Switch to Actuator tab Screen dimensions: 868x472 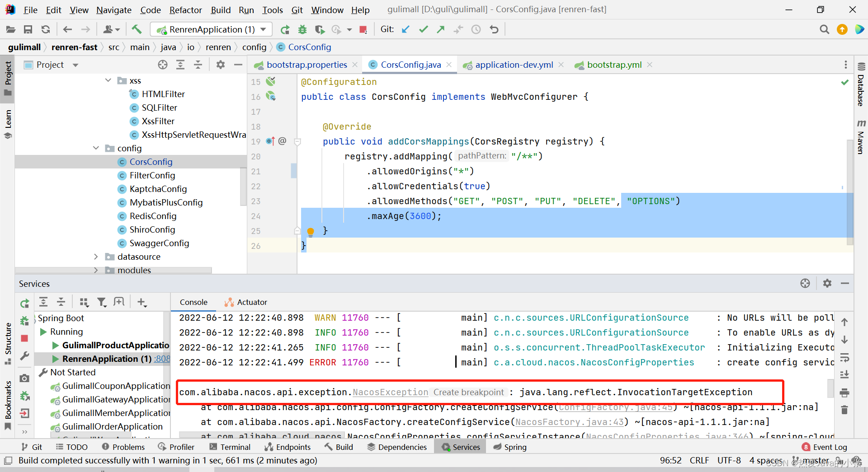click(246, 302)
